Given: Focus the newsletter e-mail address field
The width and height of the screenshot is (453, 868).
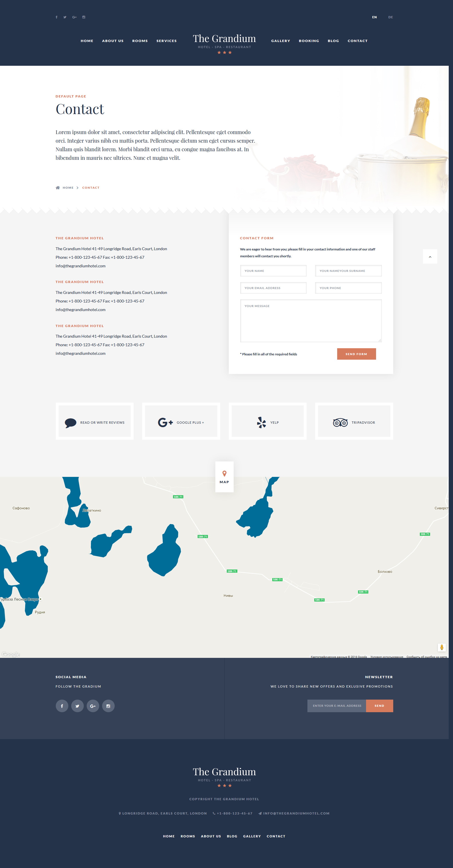Looking at the screenshot, I should (337, 706).
